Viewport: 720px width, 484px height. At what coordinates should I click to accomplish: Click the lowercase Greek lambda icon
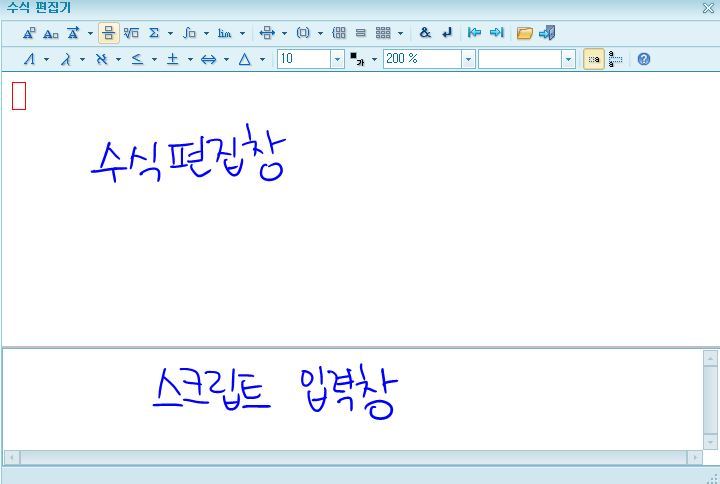click(x=66, y=59)
